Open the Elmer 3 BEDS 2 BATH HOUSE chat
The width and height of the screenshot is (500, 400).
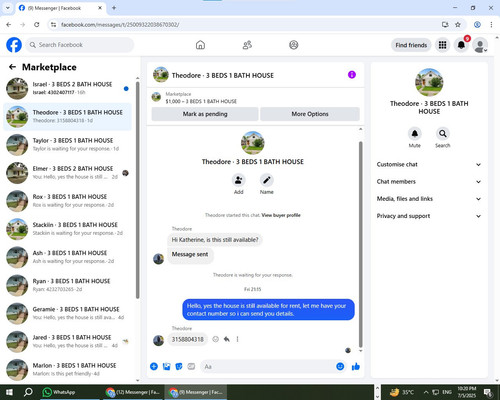point(67,173)
